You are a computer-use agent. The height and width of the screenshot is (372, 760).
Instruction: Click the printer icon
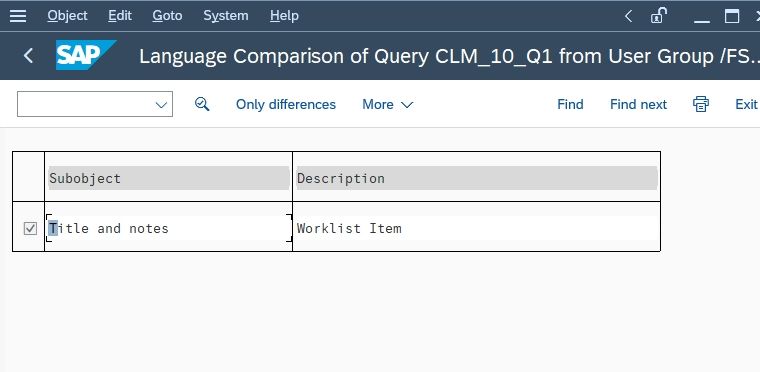[700, 104]
